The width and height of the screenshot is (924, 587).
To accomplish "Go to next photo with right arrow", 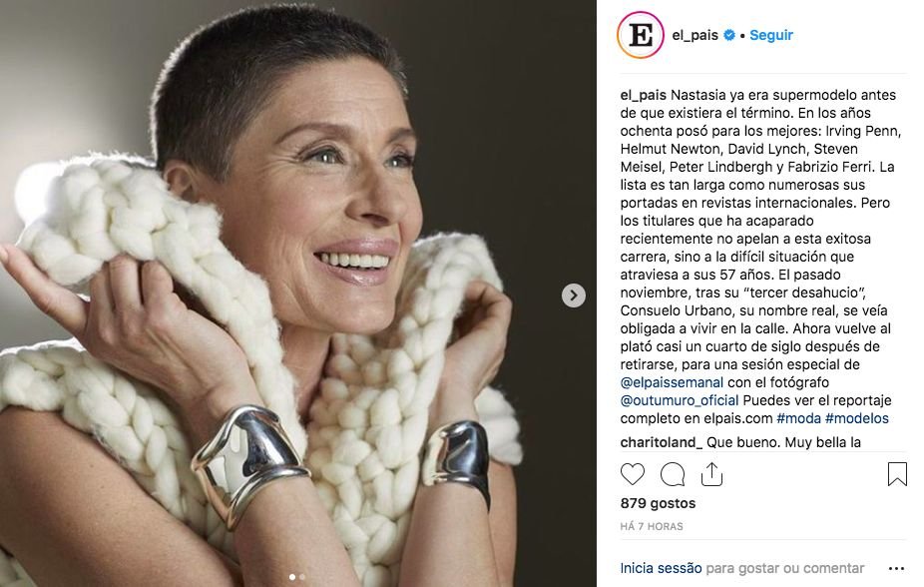I will pyautogui.click(x=574, y=295).
